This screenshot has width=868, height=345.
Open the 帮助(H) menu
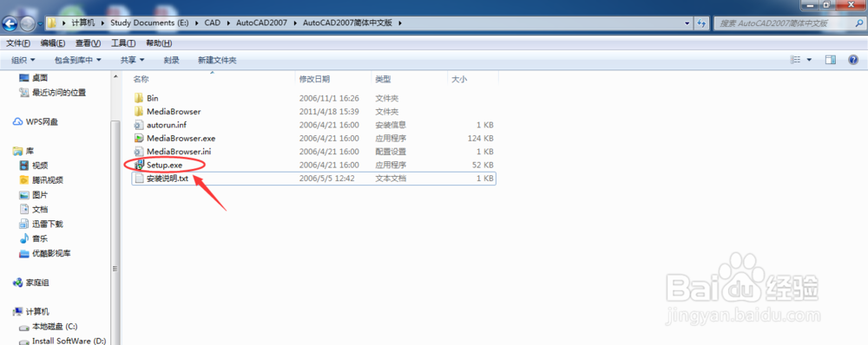(x=158, y=43)
